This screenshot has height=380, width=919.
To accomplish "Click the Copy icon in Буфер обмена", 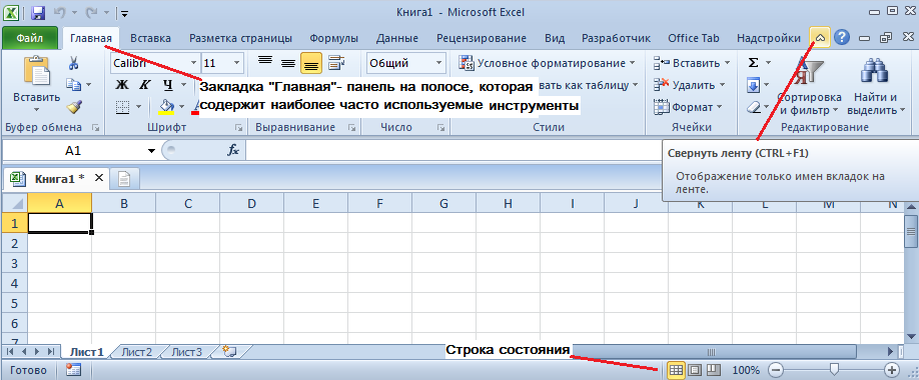I will [x=73, y=84].
